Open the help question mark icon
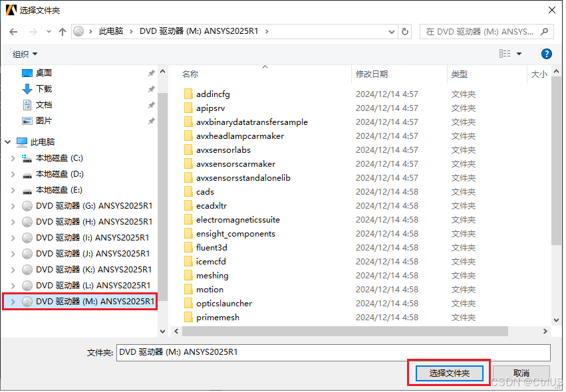Viewport: 566px width, 392px height. click(547, 54)
